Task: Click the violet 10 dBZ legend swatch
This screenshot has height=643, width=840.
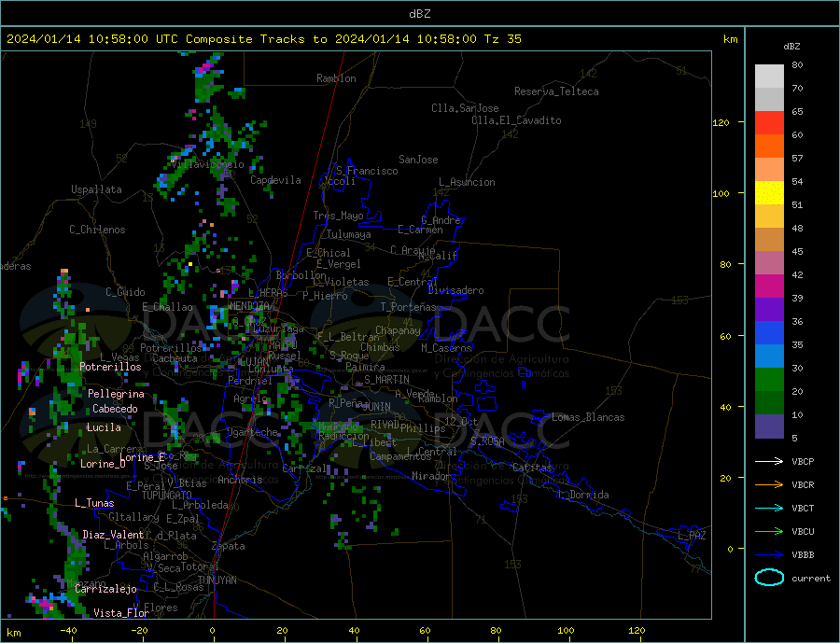Action: coord(769,426)
